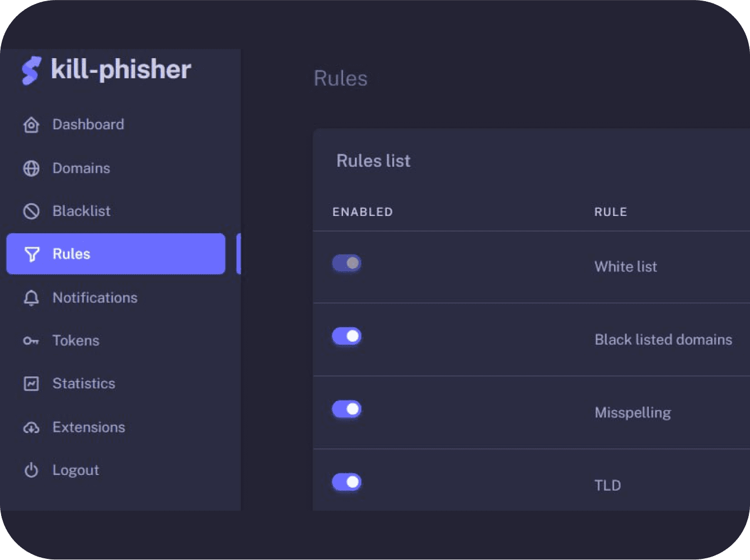Turn off the Misspelling rule toggle
This screenshot has height=560, width=750.
[x=346, y=409]
